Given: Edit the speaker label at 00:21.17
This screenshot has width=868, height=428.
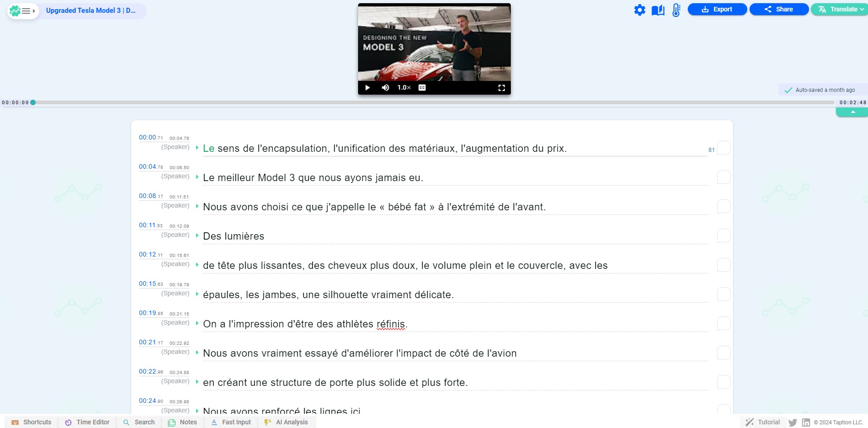Looking at the screenshot, I should 175,352.
